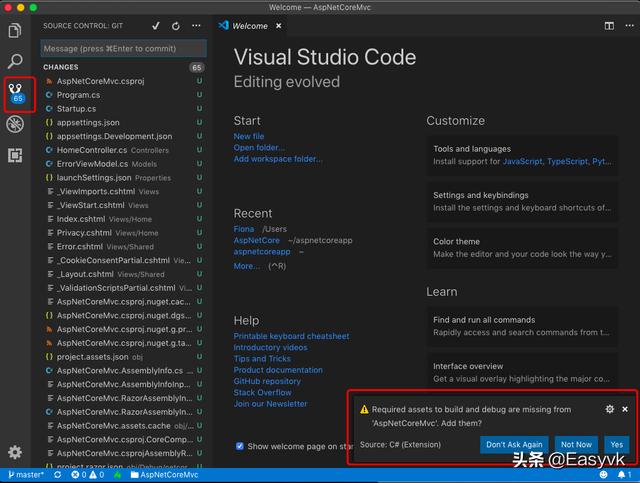Click TypeScript link under Tools and languages

(568, 161)
